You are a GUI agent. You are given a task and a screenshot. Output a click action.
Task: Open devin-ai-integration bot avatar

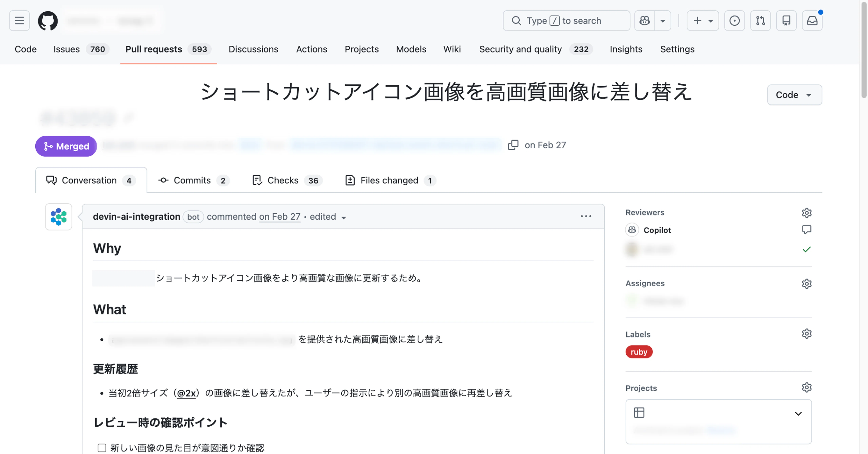[x=58, y=217]
